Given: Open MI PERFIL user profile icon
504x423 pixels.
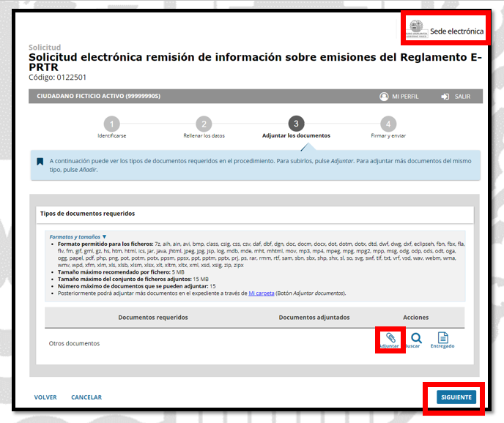Looking at the screenshot, I should [x=384, y=97].
